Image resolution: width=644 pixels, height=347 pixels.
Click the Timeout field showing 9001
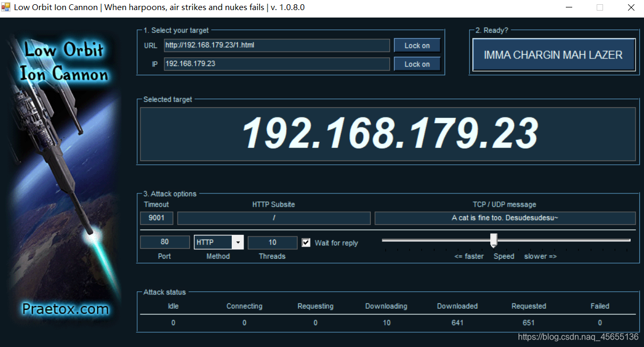point(156,218)
